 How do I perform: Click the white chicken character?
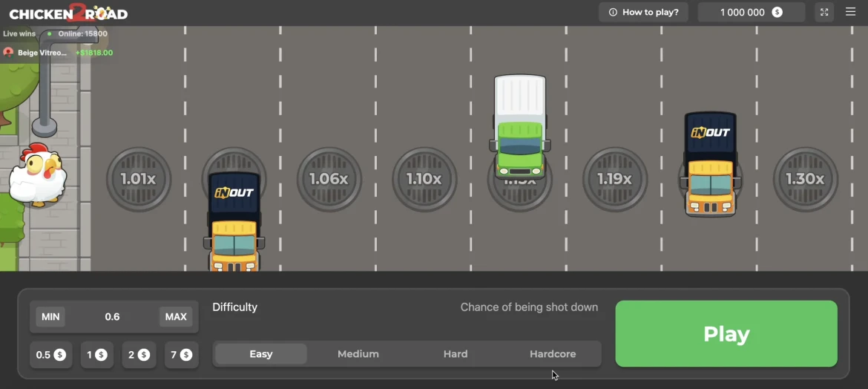click(37, 175)
